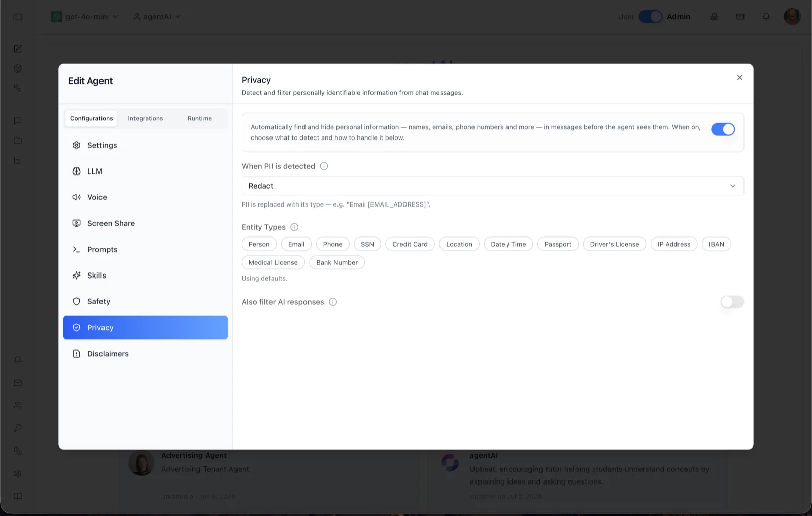Switch to the Runtime tab
Image resolution: width=812 pixels, height=516 pixels.
pos(199,119)
